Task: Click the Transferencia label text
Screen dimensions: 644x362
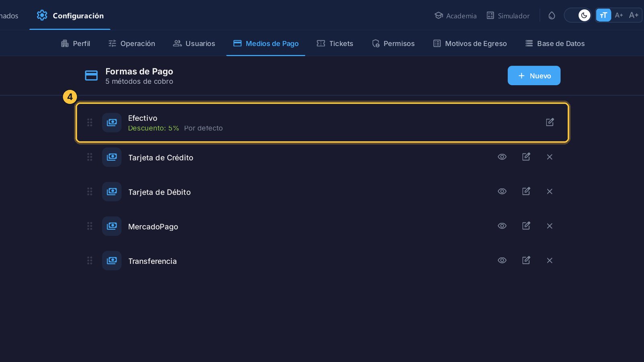Action: tap(153, 261)
